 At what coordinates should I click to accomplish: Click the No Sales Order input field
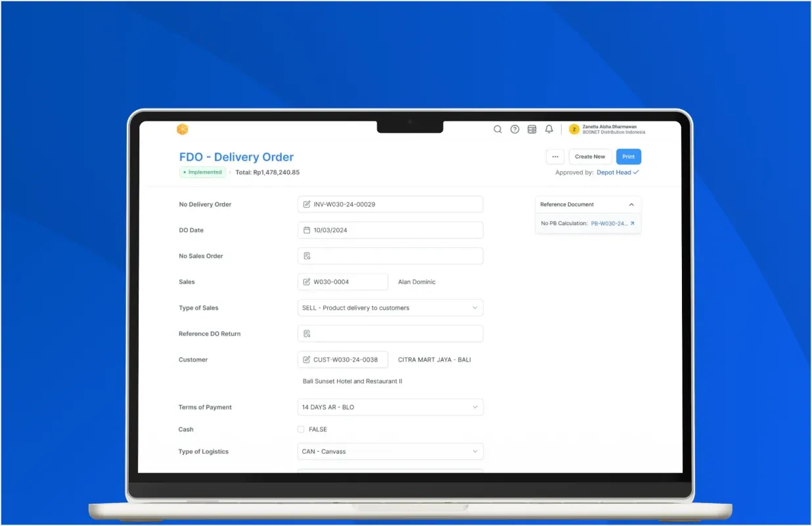(390, 256)
